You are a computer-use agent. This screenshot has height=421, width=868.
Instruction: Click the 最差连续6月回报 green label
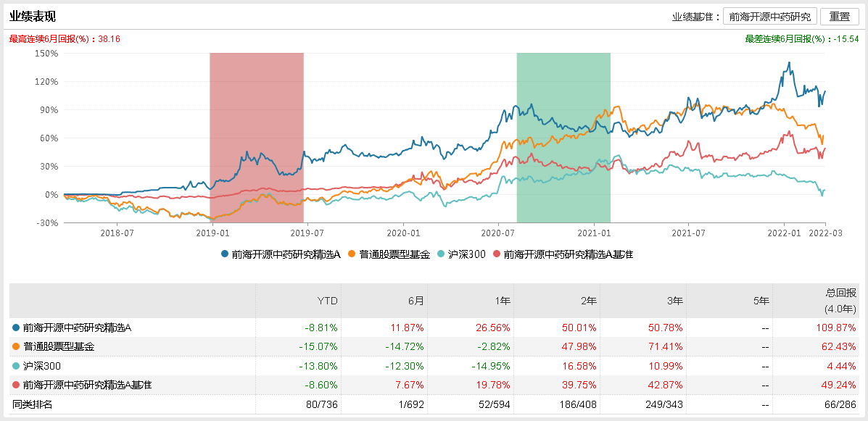(x=801, y=38)
